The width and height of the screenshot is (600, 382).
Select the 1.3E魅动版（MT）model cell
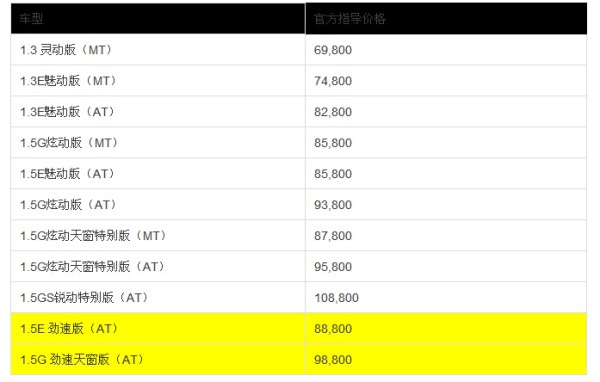point(158,81)
